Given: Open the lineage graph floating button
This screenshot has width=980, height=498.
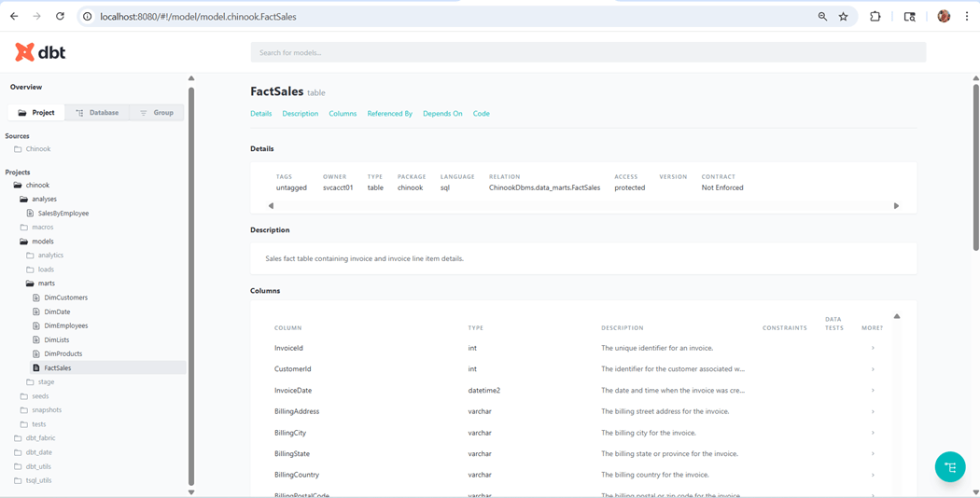Looking at the screenshot, I should [x=950, y=466].
